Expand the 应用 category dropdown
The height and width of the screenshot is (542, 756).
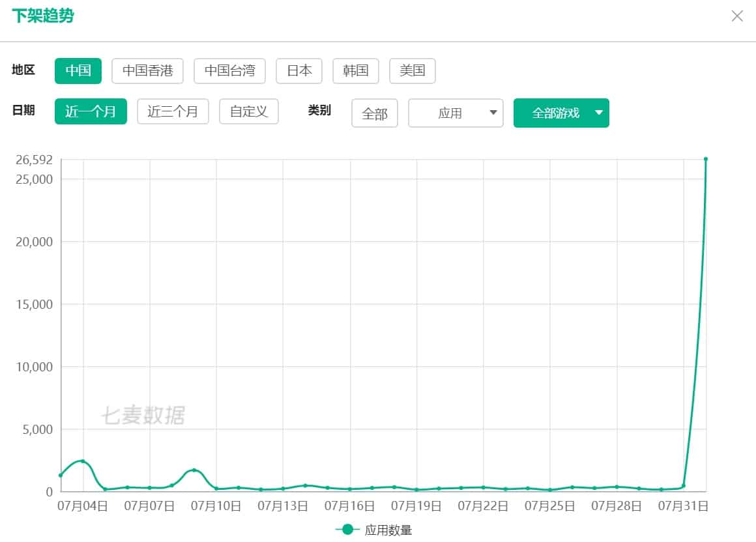click(456, 113)
